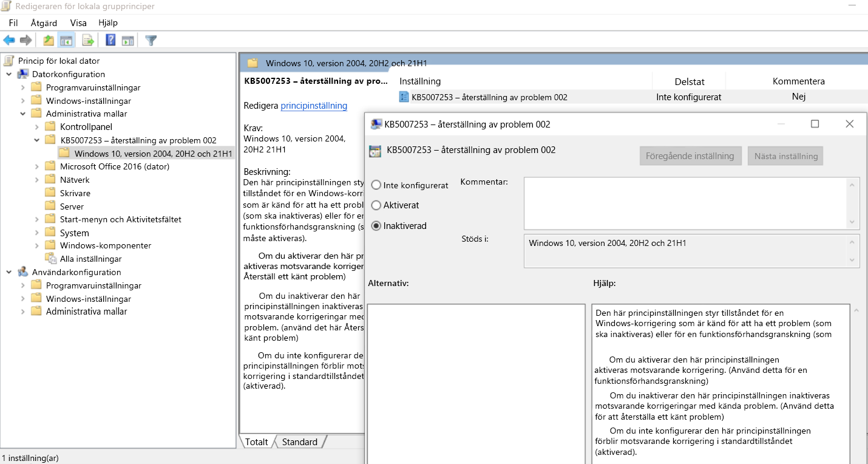Click the policy icon beside the dialog heading
Viewport: 868px width, 464px height.
click(375, 151)
